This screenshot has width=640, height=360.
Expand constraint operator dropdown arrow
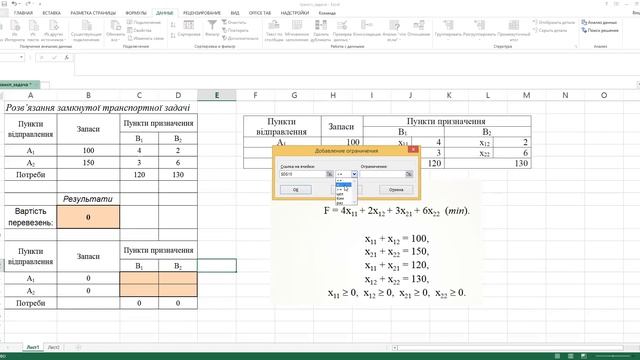tap(354, 174)
